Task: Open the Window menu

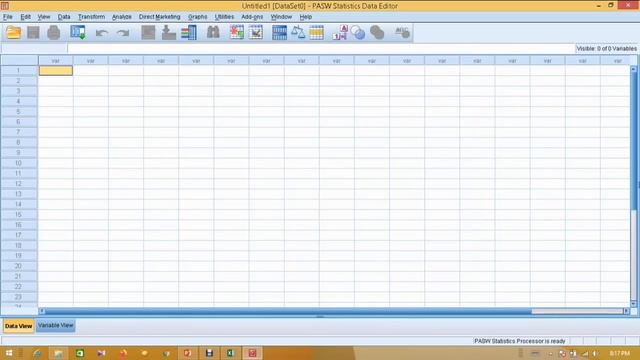Action: point(281,17)
